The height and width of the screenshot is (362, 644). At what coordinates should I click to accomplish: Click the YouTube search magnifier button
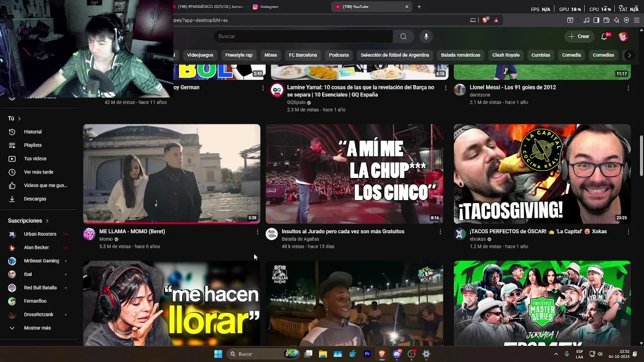coord(403,36)
